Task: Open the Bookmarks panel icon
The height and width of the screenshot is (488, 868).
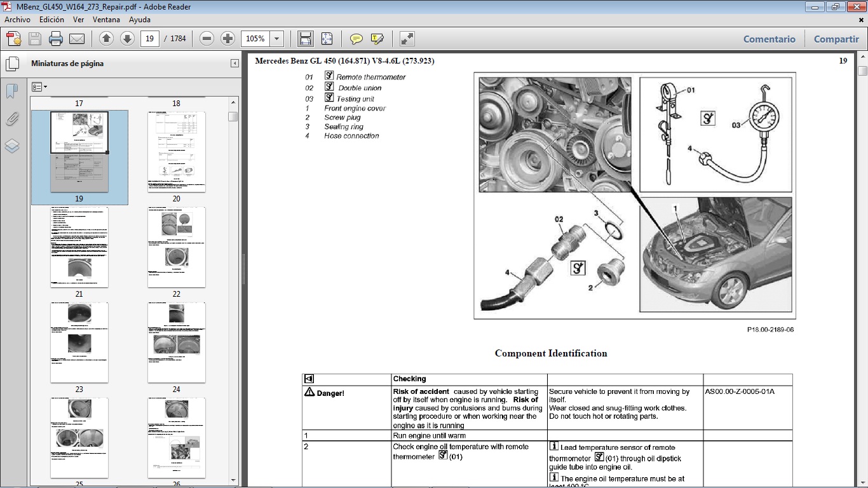Action: click(x=11, y=90)
